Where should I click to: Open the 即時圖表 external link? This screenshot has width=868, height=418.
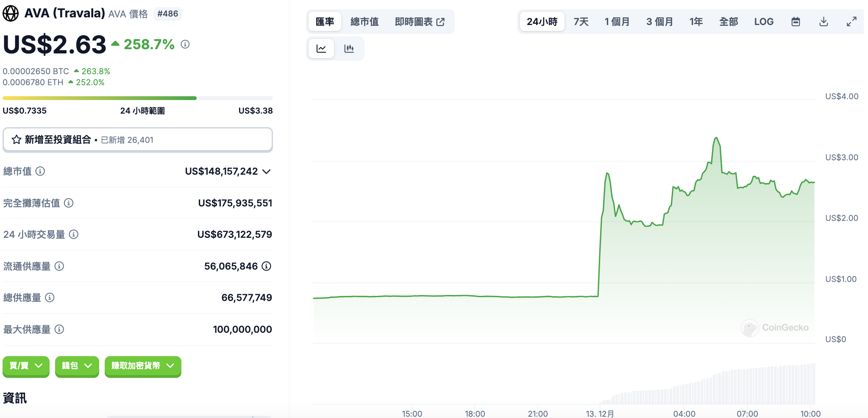click(420, 22)
